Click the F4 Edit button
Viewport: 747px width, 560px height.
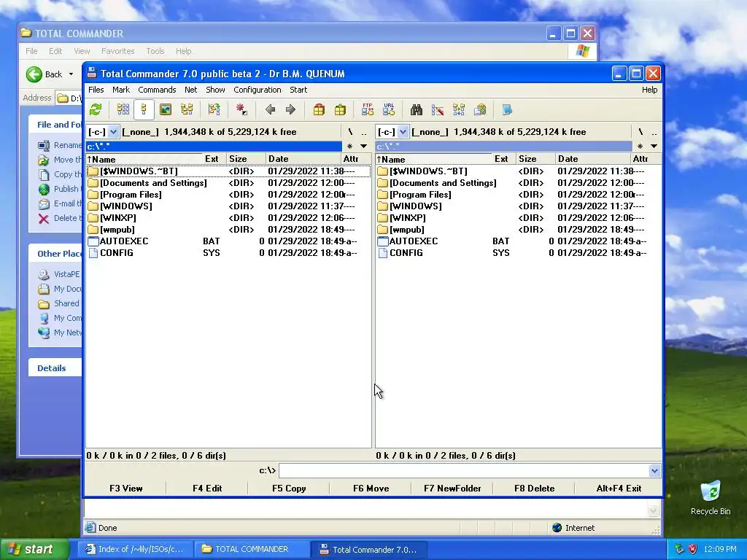[207, 488]
